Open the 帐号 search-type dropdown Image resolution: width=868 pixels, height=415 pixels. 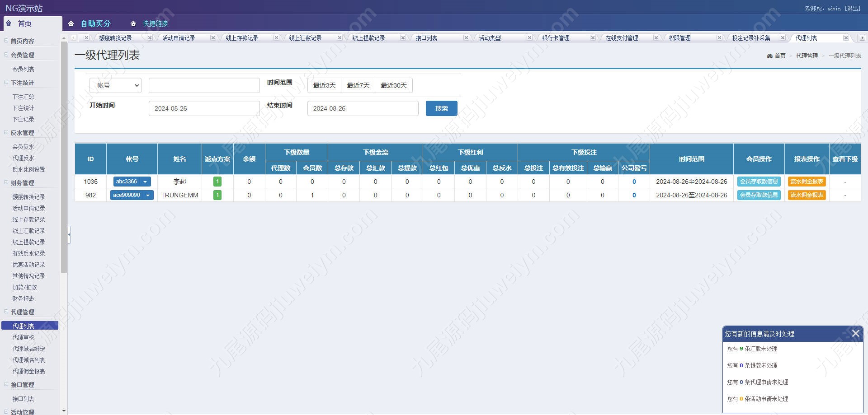pyautogui.click(x=116, y=85)
